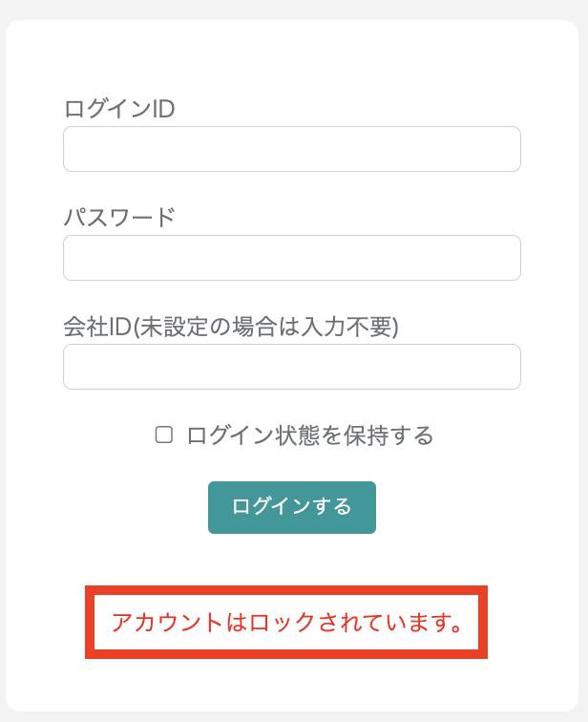Click the field below the 会社ID label

[x=291, y=367]
